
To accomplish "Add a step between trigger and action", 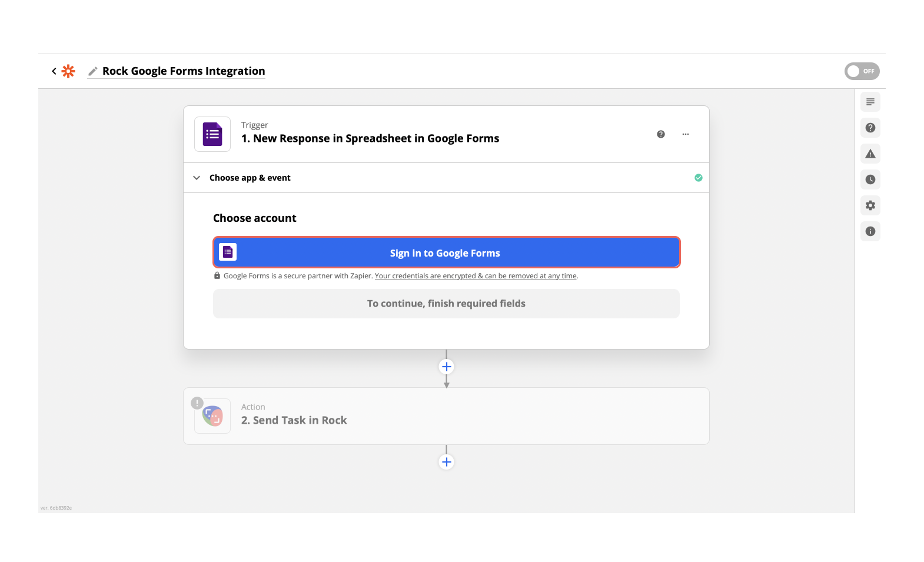I will (446, 367).
